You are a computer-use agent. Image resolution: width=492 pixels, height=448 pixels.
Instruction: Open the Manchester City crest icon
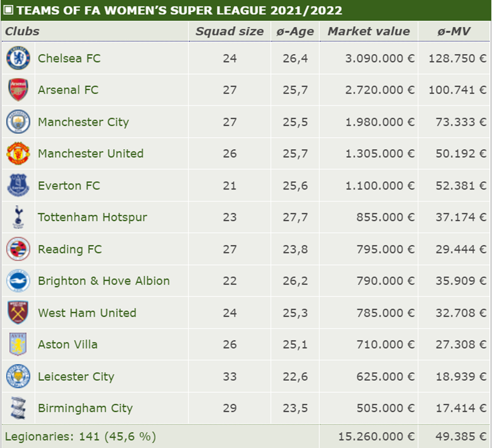pos(18,122)
